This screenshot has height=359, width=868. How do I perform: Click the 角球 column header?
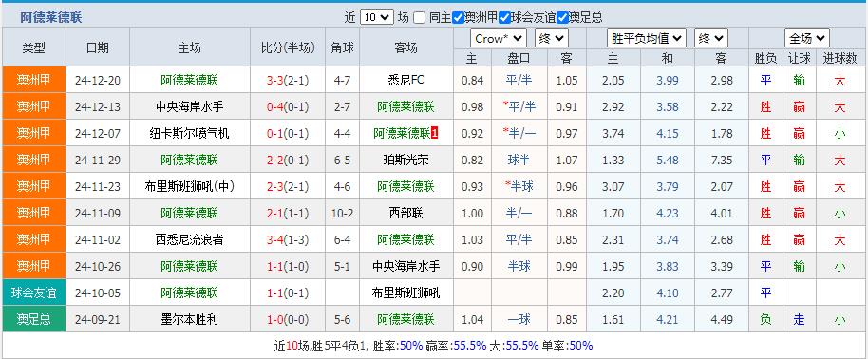click(x=342, y=47)
